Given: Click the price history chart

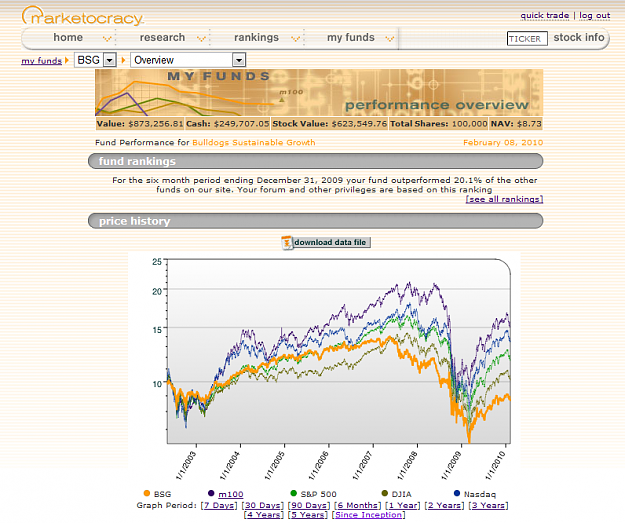Looking at the screenshot, I should pyautogui.click(x=338, y=351).
